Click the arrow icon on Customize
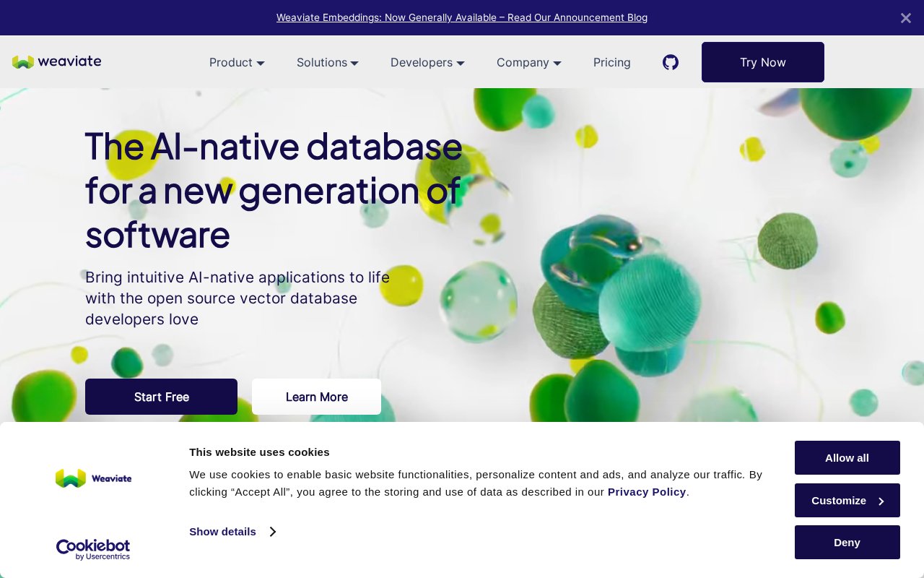The height and width of the screenshot is (578, 924). pos(881,501)
